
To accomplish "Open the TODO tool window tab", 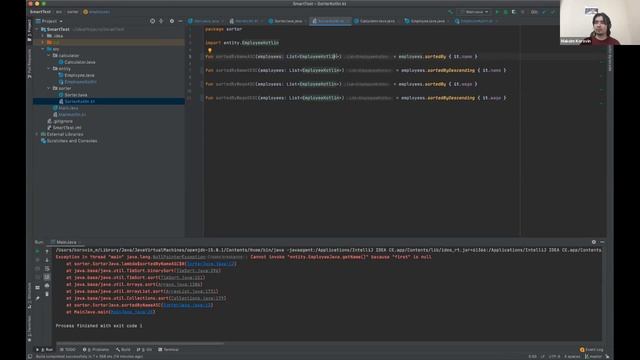I will tap(68, 350).
